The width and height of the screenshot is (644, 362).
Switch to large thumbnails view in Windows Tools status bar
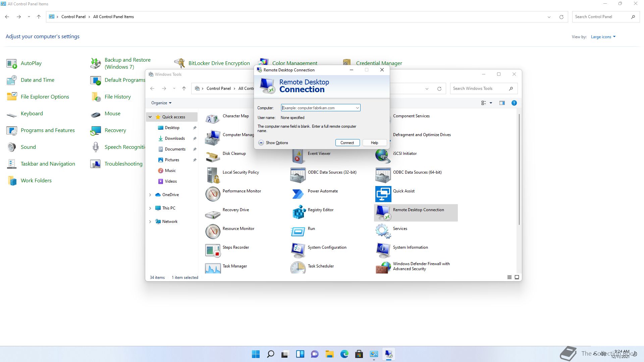517,277
